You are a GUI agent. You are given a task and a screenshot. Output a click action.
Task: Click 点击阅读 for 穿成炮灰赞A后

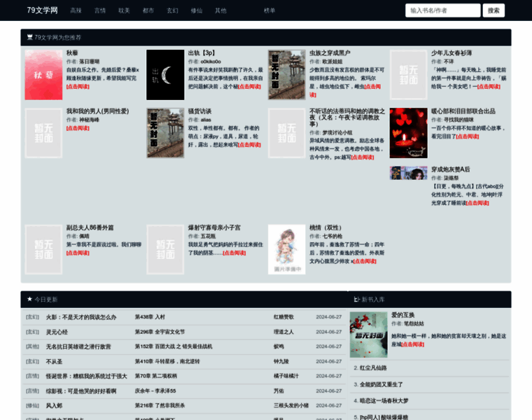(x=477, y=203)
